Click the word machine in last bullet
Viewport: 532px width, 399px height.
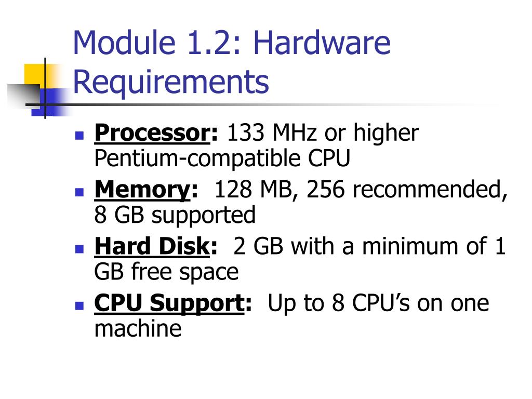138,328
